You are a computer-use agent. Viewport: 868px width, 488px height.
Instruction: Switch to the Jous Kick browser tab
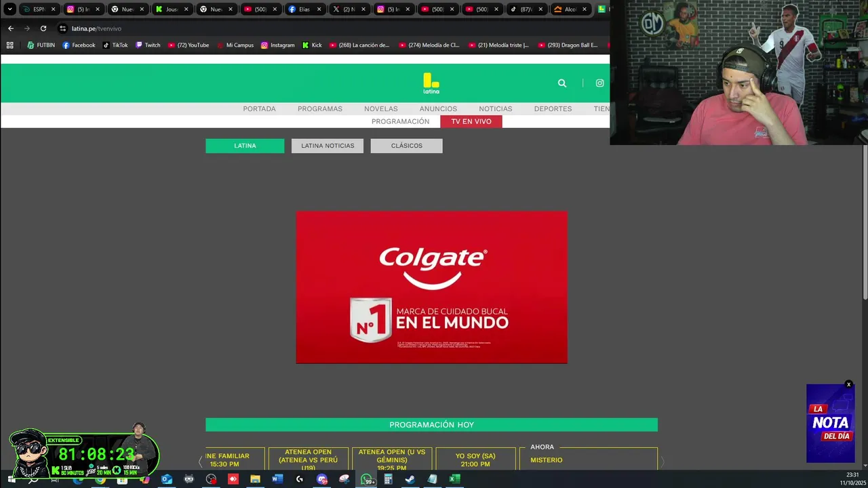[172, 9]
